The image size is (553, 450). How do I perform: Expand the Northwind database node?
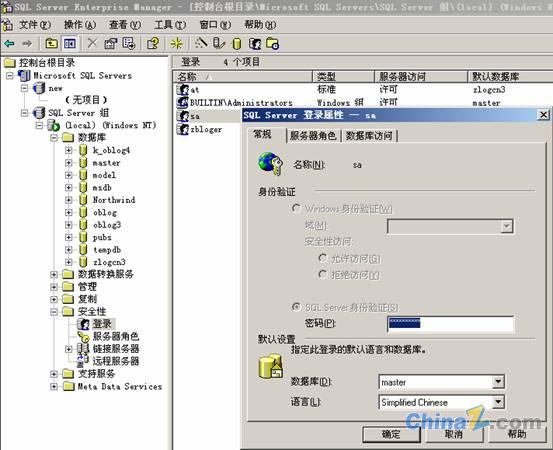[69, 200]
